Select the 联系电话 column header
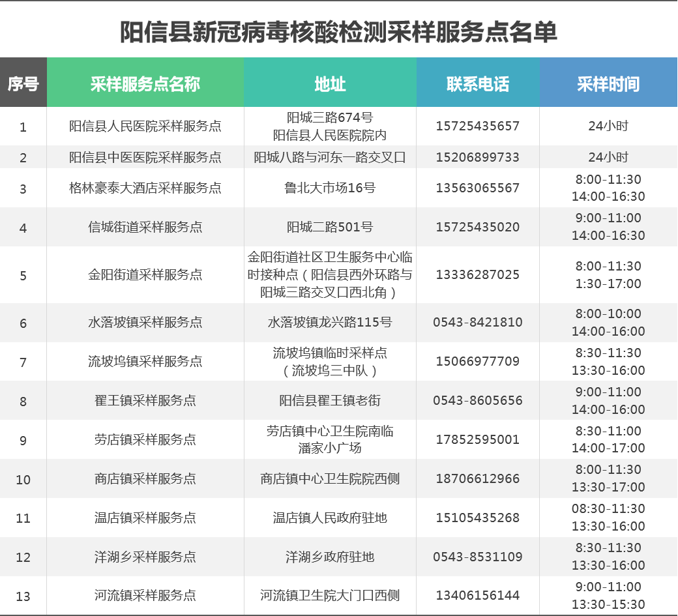This screenshot has width=678, height=616. point(477,83)
